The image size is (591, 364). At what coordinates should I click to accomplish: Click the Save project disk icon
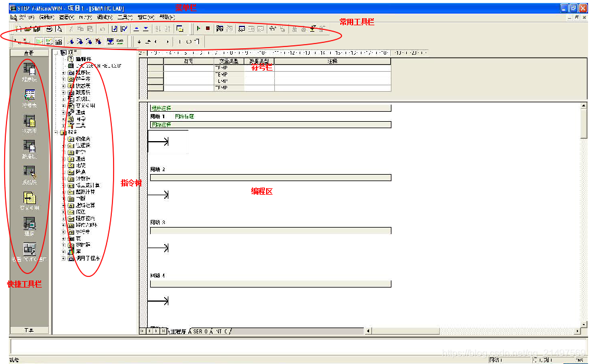(x=36, y=29)
